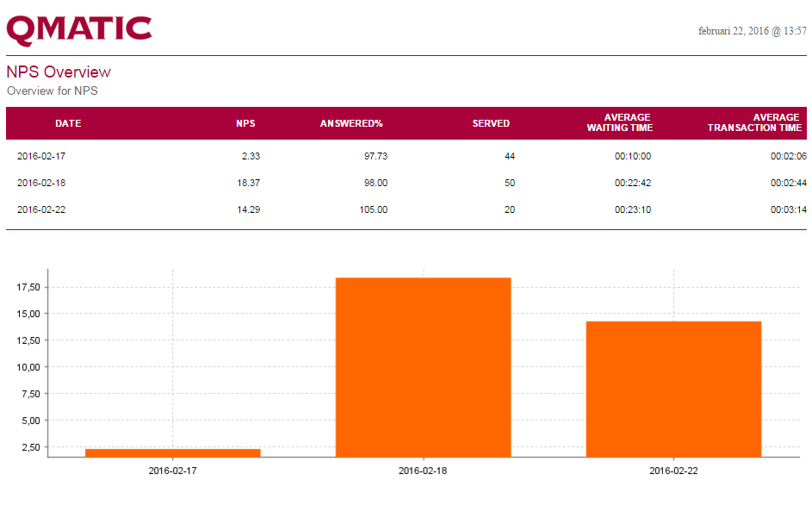812x524 pixels.
Task: Click the NPS Overview title
Action: pyautogui.click(x=59, y=72)
